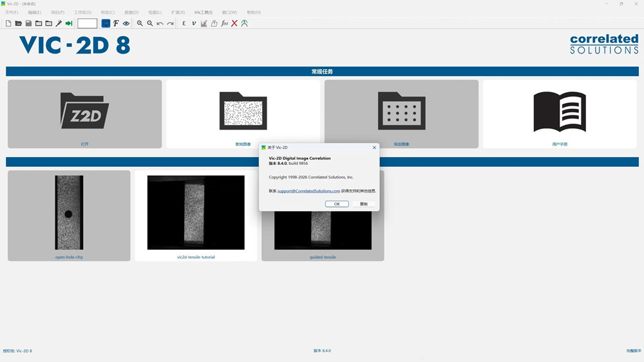
Task: Click the undo arrow icon
Action: 160,23
